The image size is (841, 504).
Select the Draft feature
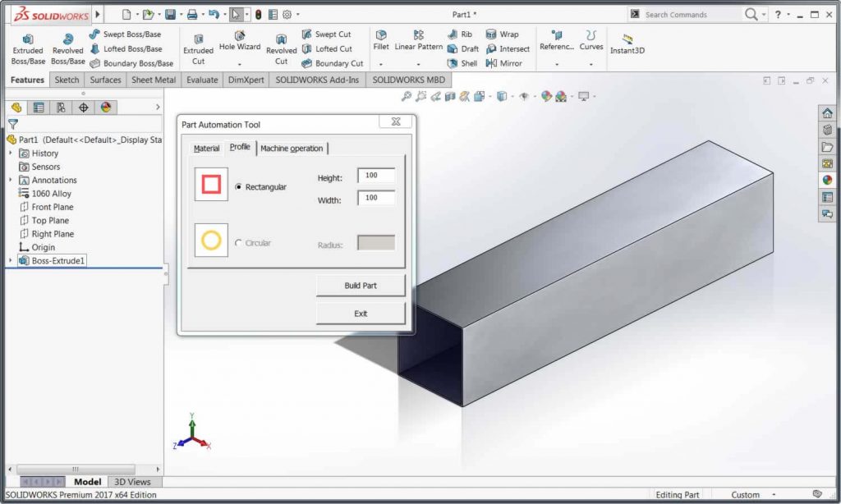pyautogui.click(x=463, y=48)
